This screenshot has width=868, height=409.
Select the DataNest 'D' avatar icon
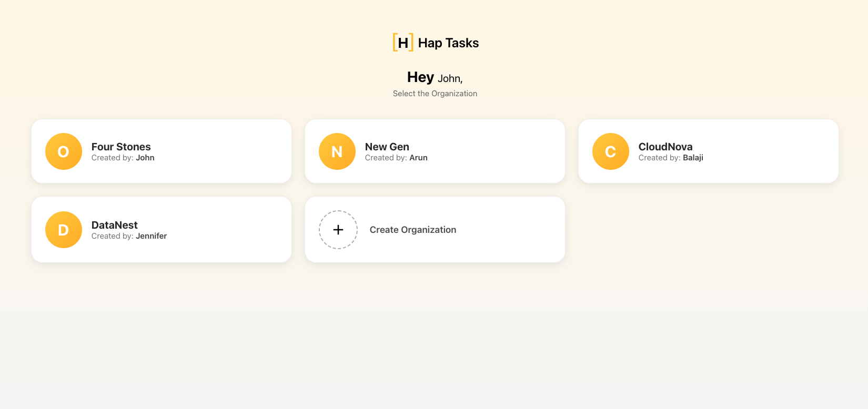pyautogui.click(x=64, y=230)
